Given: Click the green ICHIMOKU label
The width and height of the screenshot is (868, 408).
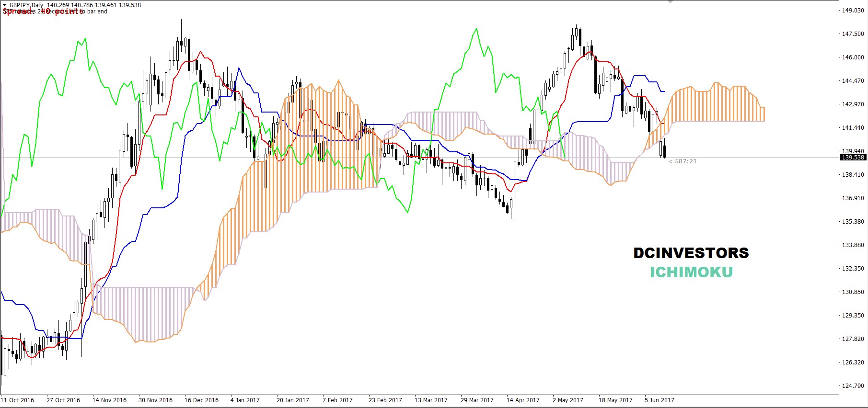Looking at the screenshot, I should [691, 272].
